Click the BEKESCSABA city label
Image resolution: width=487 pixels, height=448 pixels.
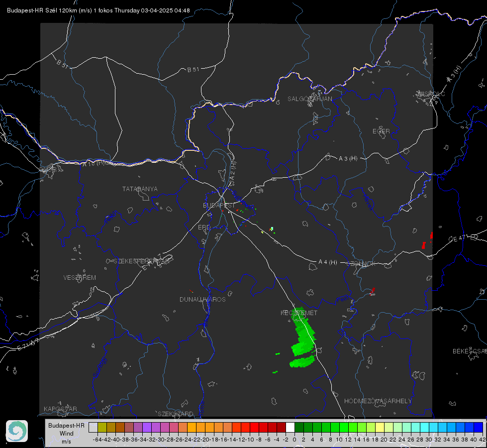pyautogui.click(x=469, y=351)
